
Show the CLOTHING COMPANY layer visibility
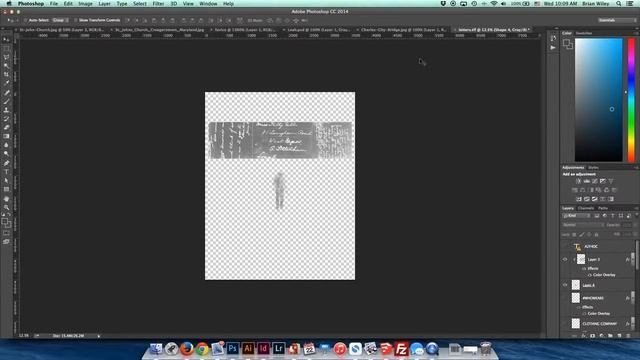[x=565, y=323]
